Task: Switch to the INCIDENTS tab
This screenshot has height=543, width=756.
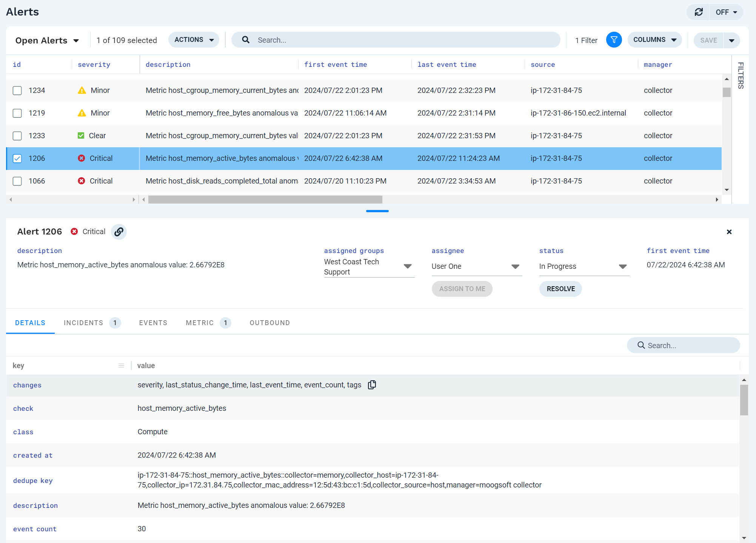Action: click(83, 322)
